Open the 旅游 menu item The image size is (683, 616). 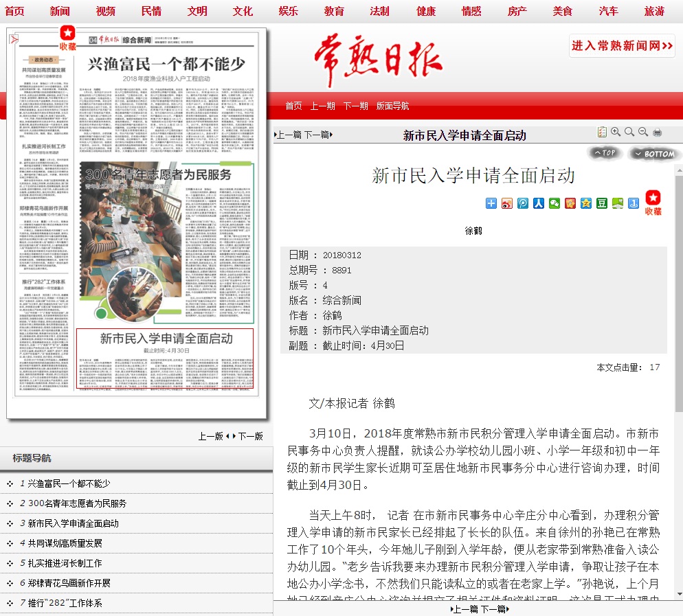pyautogui.click(x=654, y=11)
